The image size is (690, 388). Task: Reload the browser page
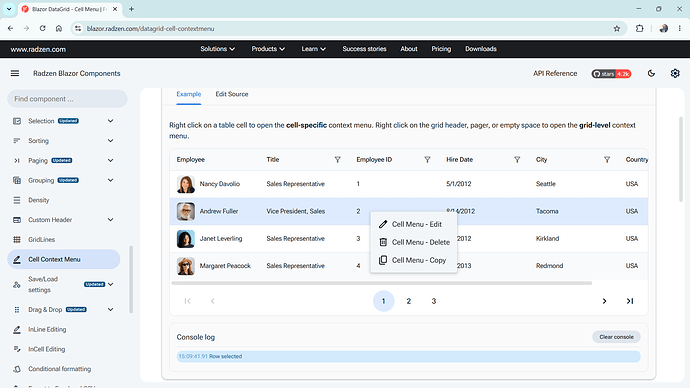(42, 29)
